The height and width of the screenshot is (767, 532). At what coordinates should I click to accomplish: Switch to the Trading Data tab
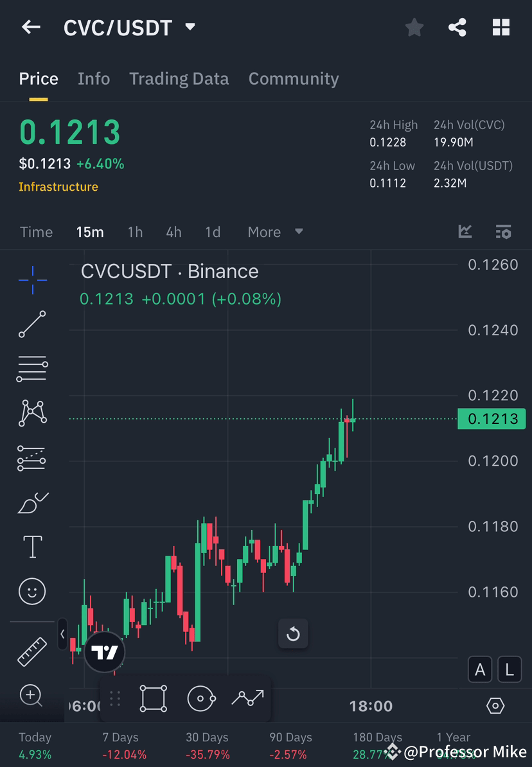coord(179,78)
